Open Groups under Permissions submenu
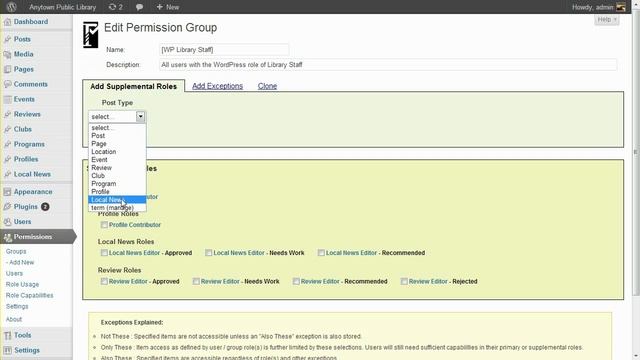Viewport: 640px width, 360px height. [16, 251]
